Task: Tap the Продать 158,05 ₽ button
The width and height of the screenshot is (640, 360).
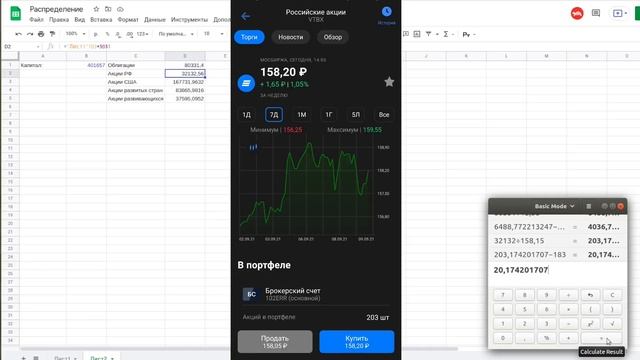Action: pyautogui.click(x=275, y=342)
